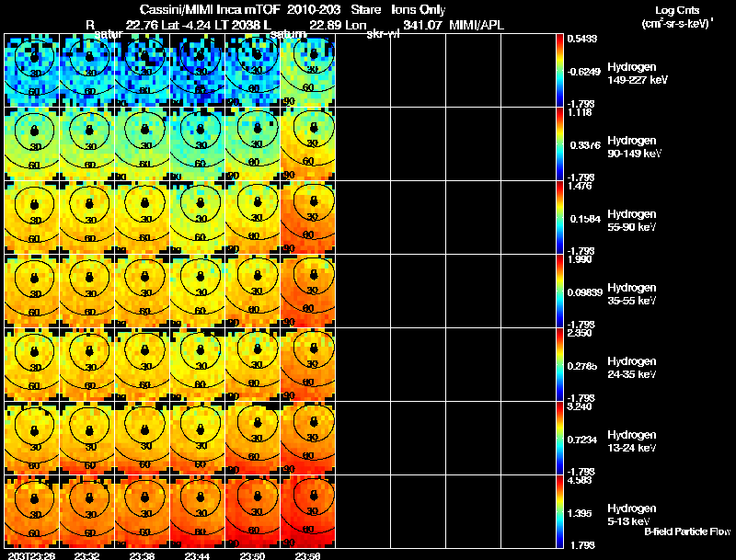
Task: Click the '1.118' scale value
Action: point(580,112)
